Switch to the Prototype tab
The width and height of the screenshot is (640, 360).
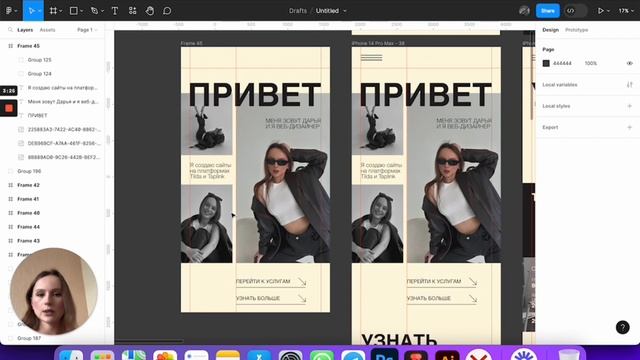[576, 30]
